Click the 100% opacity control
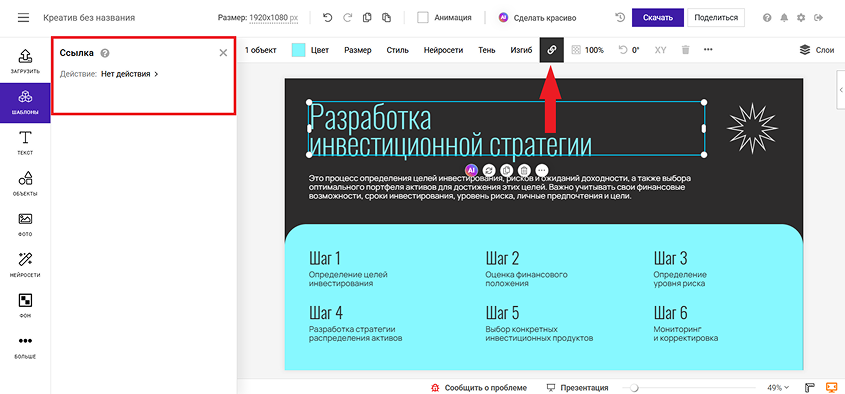 [588, 50]
